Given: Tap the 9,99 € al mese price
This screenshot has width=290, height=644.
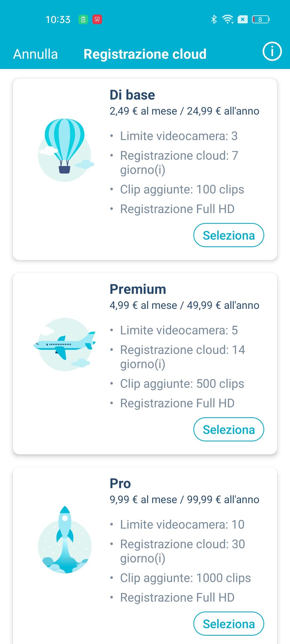Looking at the screenshot, I should coord(143,500).
